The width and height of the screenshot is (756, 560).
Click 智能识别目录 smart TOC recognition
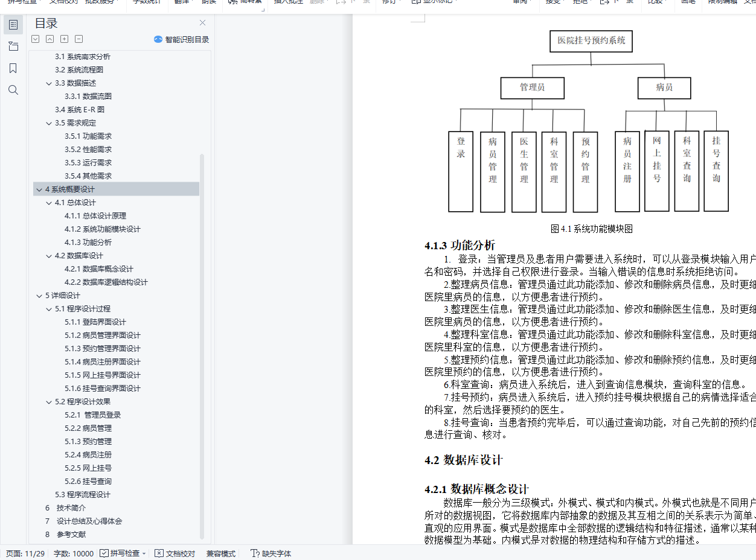(181, 39)
